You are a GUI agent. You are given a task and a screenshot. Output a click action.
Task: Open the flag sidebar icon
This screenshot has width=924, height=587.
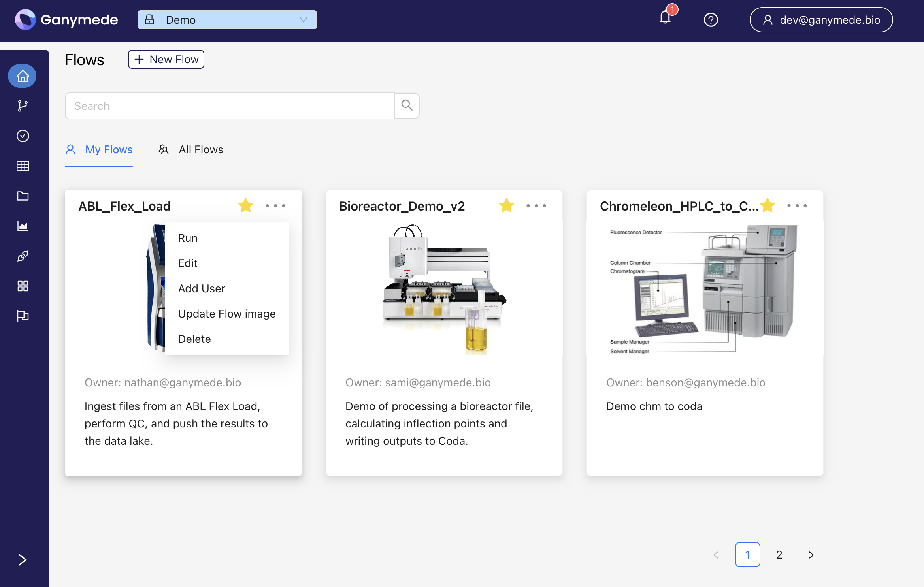[x=23, y=316]
